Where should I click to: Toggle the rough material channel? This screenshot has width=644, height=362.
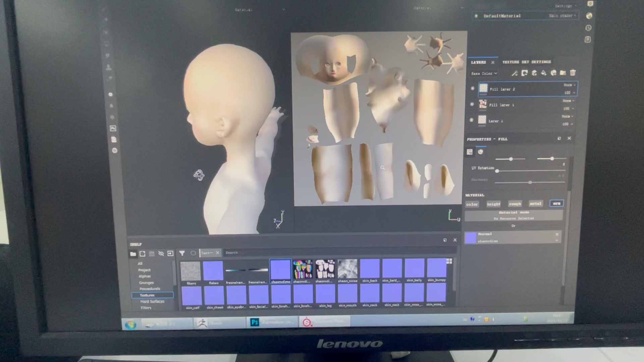[515, 203]
